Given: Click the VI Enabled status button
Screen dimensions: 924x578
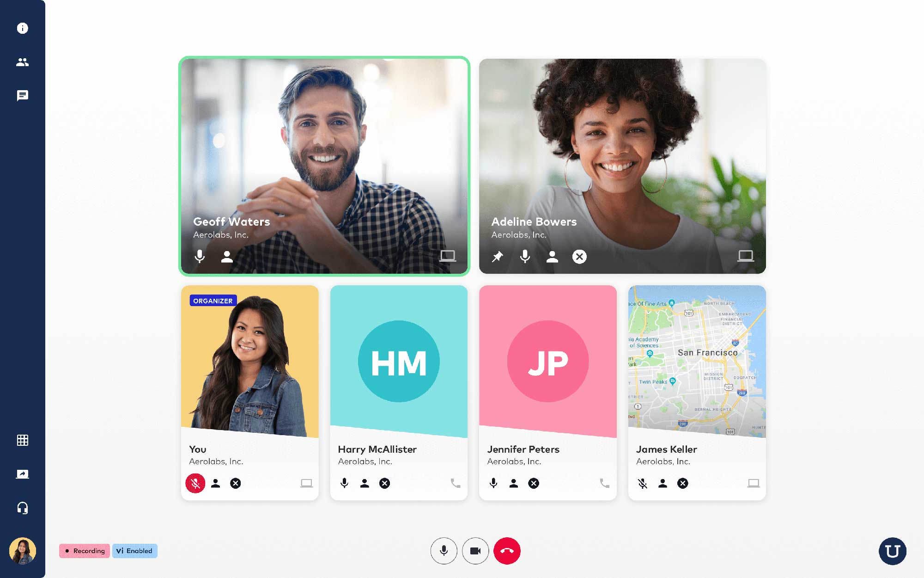Looking at the screenshot, I should (x=134, y=550).
